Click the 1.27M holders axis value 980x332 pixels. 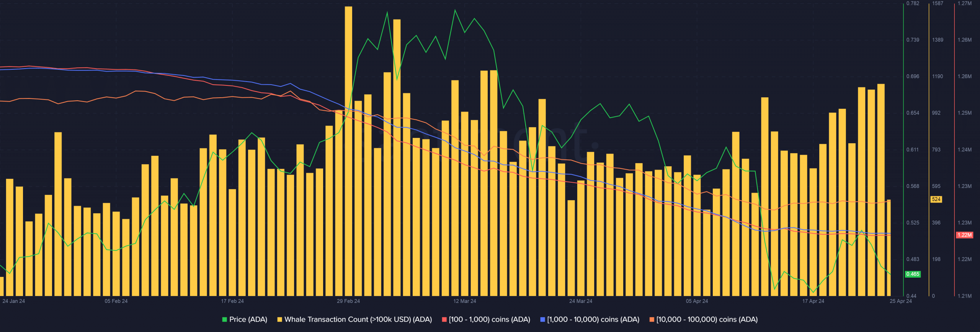[965, 3]
